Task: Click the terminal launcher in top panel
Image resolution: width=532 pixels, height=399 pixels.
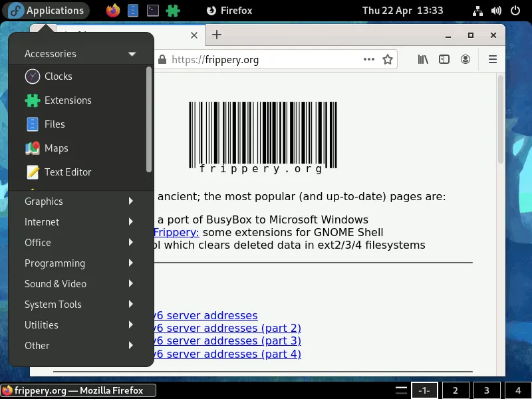Action: pyautogui.click(x=153, y=11)
